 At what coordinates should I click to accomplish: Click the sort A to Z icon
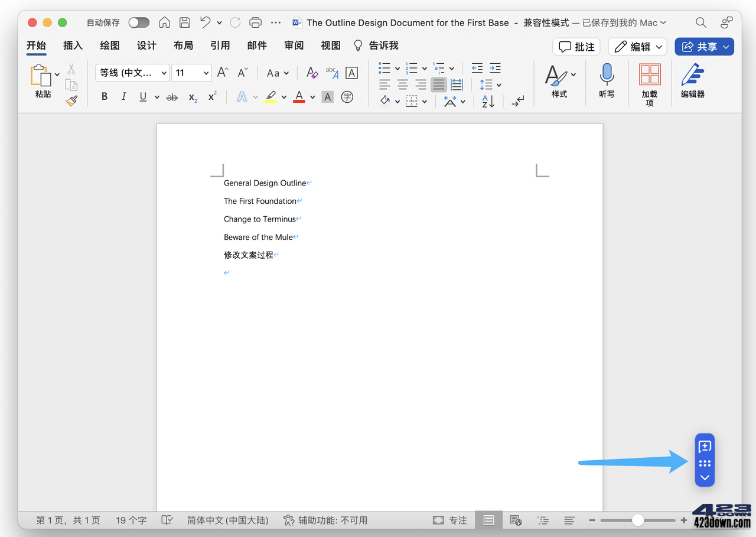pyautogui.click(x=488, y=101)
